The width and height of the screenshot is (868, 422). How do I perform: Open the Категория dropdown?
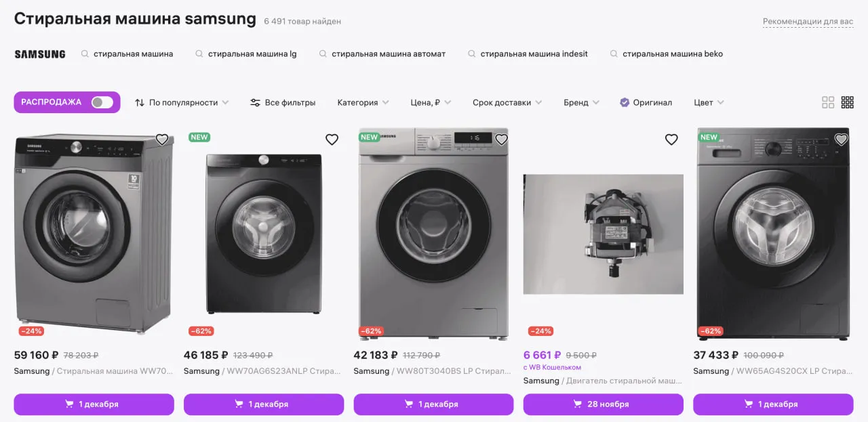(x=363, y=102)
